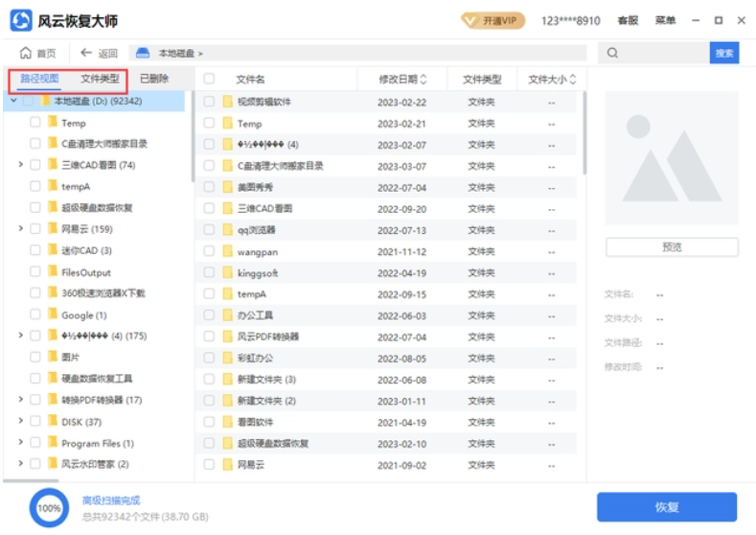Click sort arrows beside 文件大小 column

coord(572,80)
